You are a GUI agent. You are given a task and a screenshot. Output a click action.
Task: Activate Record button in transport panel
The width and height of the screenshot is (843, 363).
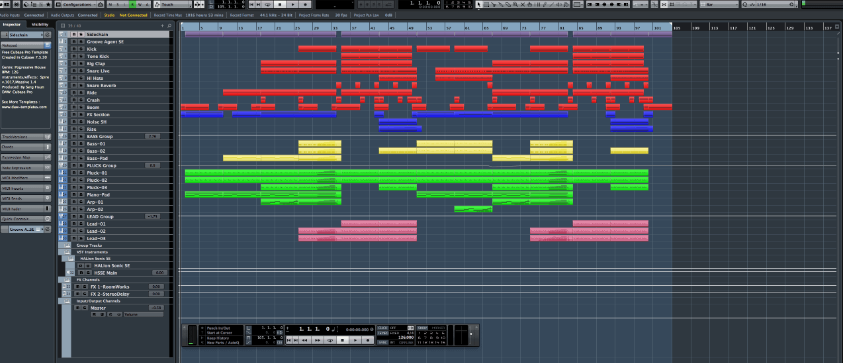368,340
